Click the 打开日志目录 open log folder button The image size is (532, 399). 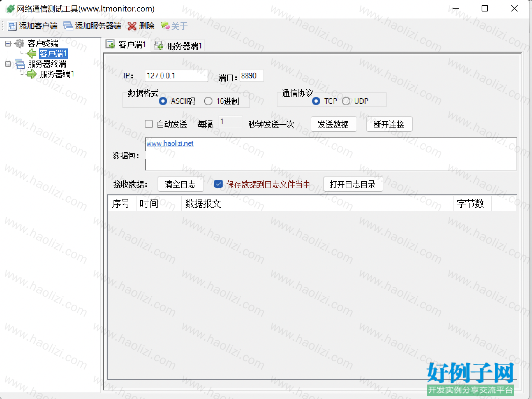pos(353,184)
